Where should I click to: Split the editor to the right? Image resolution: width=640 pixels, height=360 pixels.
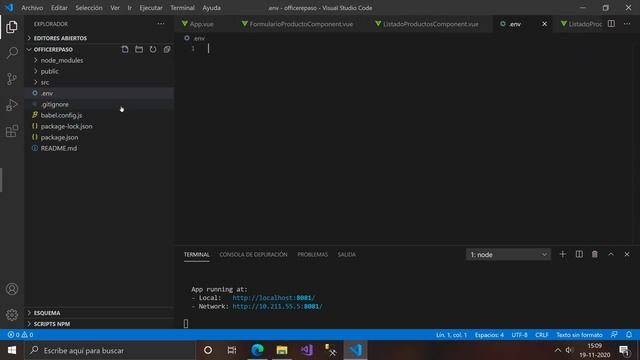tap(611, 24)
